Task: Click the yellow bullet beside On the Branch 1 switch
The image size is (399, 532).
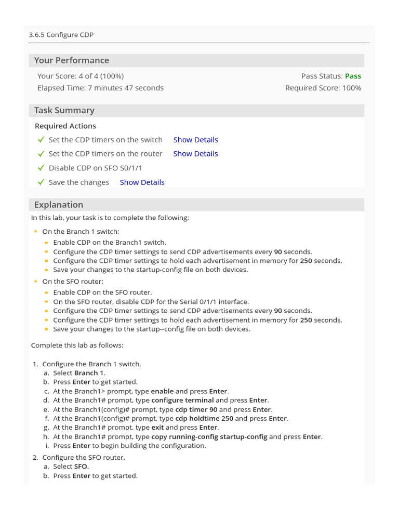Action: (36, 232)
